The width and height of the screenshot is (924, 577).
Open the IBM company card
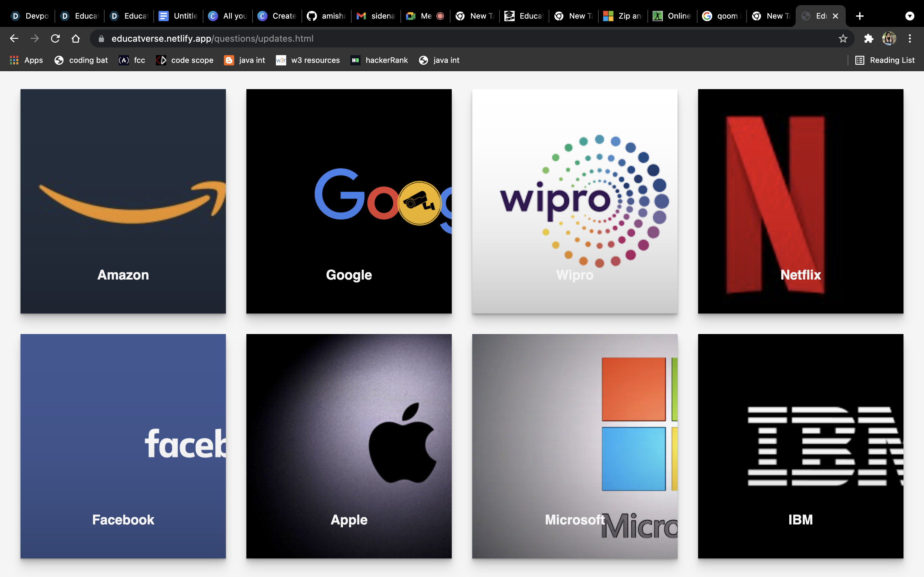(800, 446)
